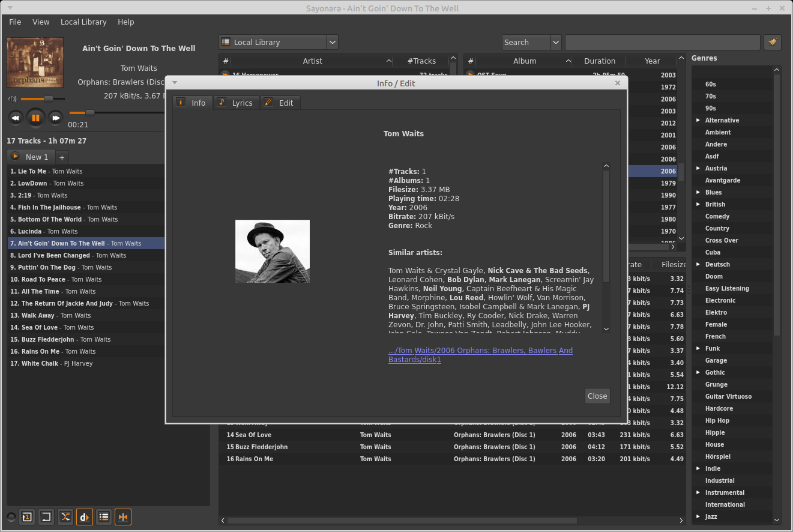Switch to the Edit tab
793x532 pixels.
(x=280, y=103)
